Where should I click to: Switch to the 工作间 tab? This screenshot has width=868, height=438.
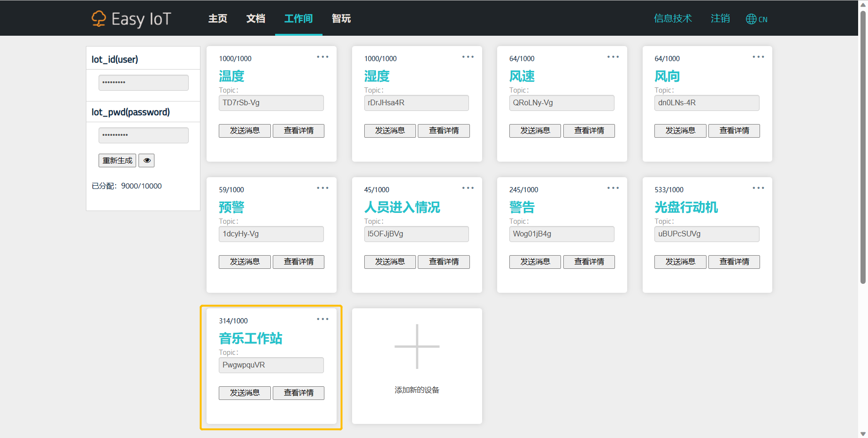[x=298, y=19]
